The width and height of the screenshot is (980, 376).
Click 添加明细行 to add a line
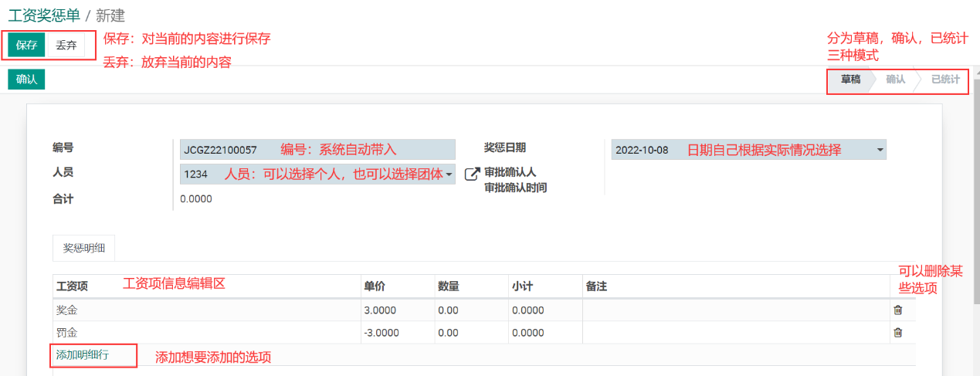(x=83, y=355)
